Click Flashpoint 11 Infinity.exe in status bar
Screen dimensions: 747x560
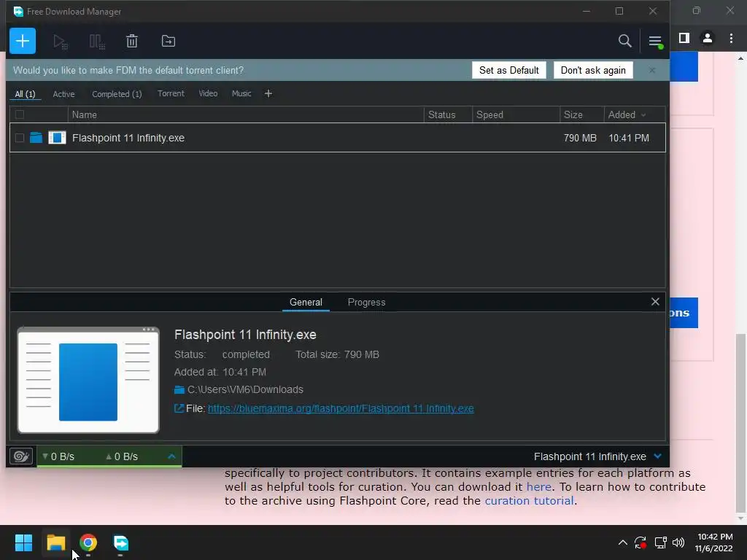click(589, 456)
